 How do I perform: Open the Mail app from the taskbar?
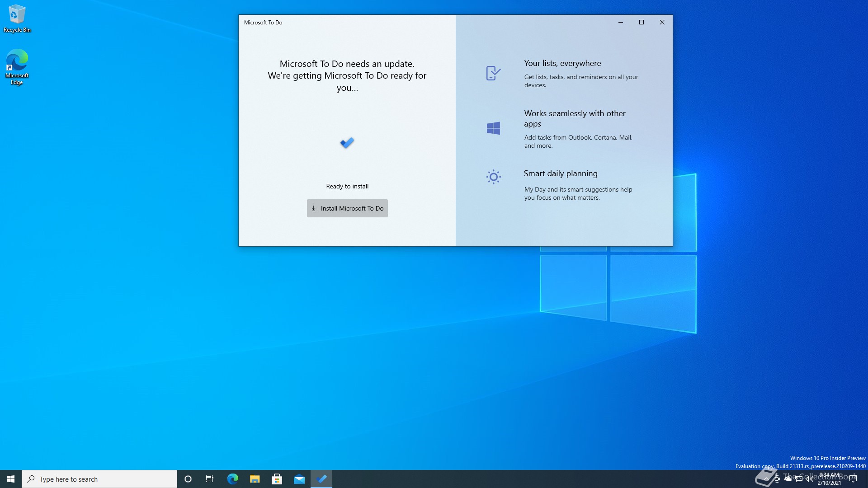point(299,479)
